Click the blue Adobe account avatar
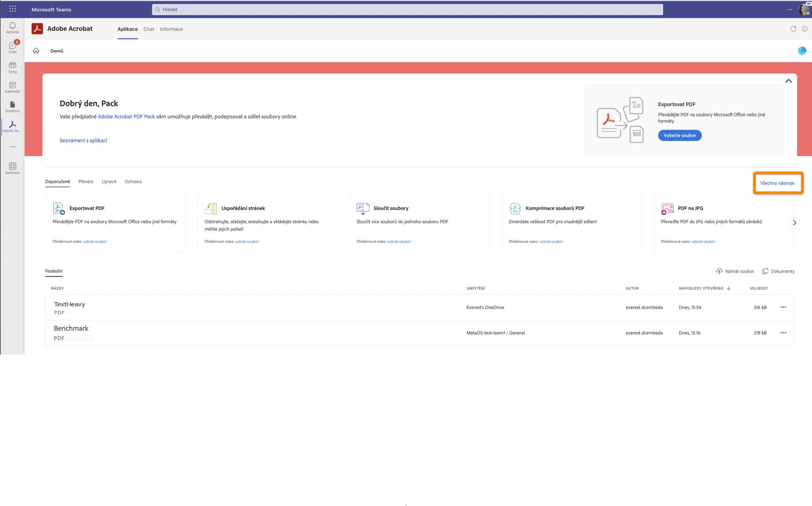Screen dimensions: 812x506 [802, 51]
